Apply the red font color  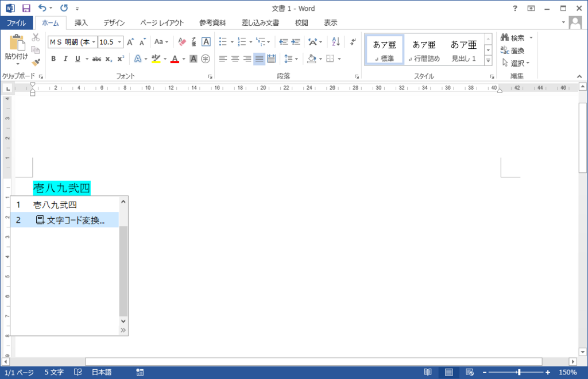[175, 59]
